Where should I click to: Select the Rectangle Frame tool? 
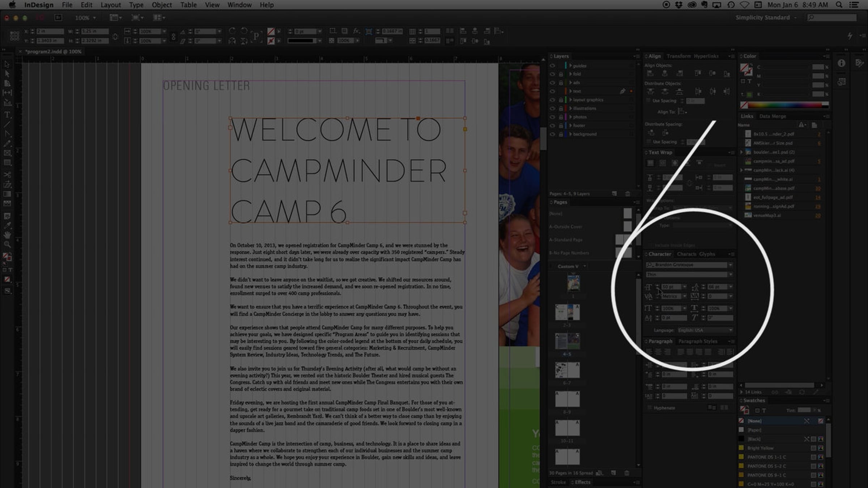point(7,153)
